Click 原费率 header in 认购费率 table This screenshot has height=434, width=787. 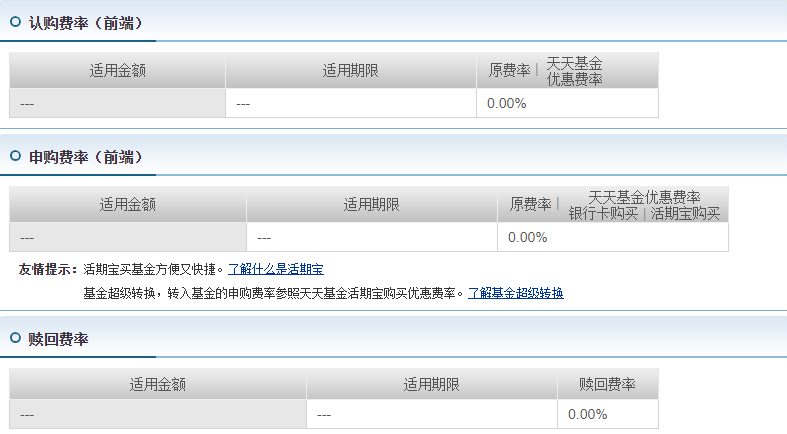[x=509, y=70]
